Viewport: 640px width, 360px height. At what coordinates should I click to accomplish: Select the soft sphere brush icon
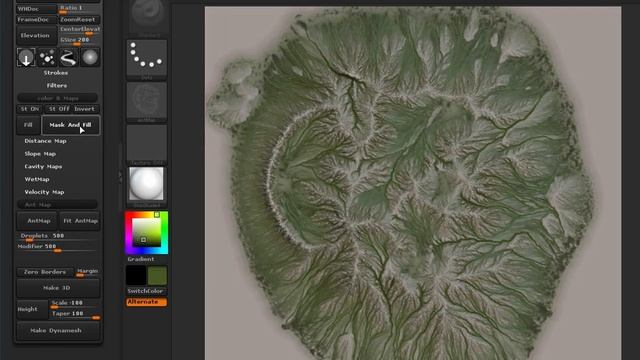(x=90, y=58)
